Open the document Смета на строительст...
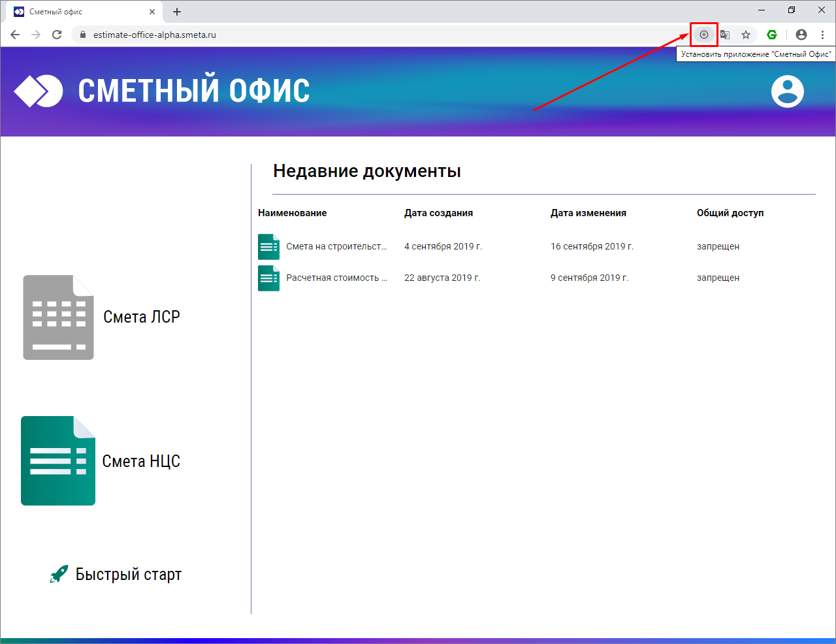Image resolution: width=836 pixels, height=644 pixels. pyautogui.click(x=336, y=246)
